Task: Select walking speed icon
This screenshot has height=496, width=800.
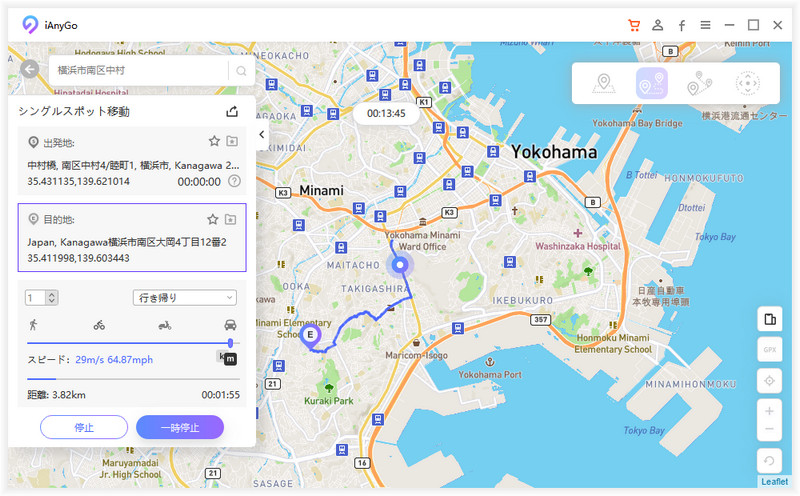Action: [34, 325]
